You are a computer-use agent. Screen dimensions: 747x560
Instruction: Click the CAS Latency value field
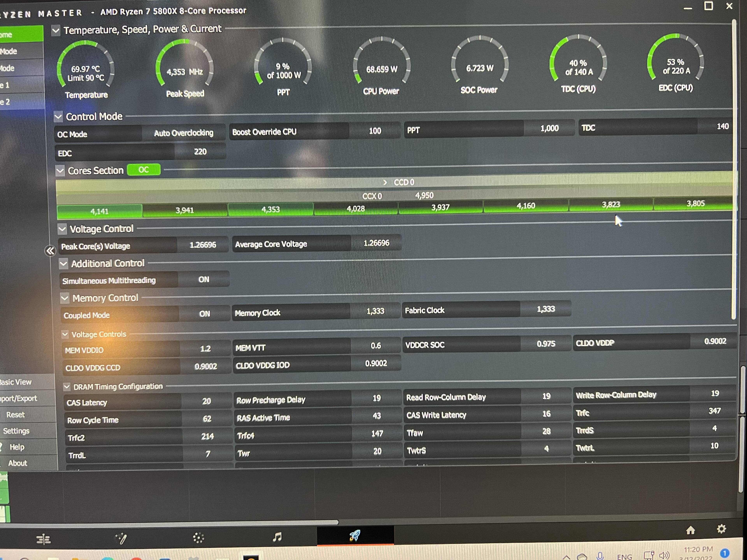206,401
